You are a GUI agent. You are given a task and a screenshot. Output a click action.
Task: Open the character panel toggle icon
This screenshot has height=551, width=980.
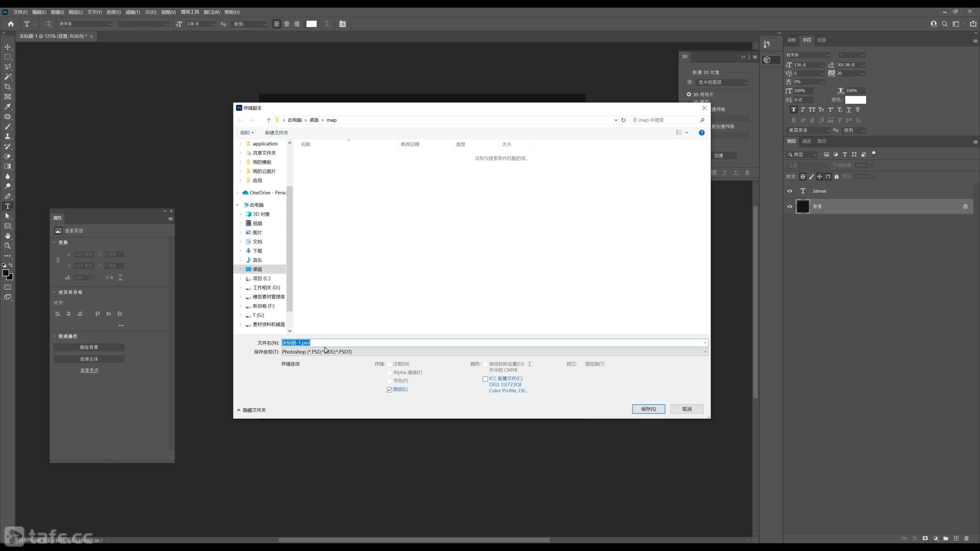click(343, 24)
